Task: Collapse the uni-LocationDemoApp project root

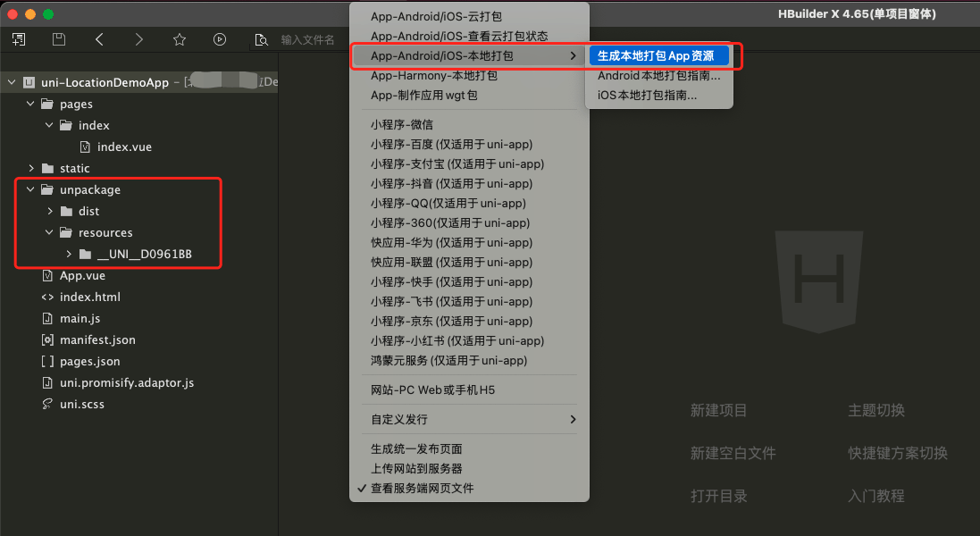Action: tap(12, 82)
